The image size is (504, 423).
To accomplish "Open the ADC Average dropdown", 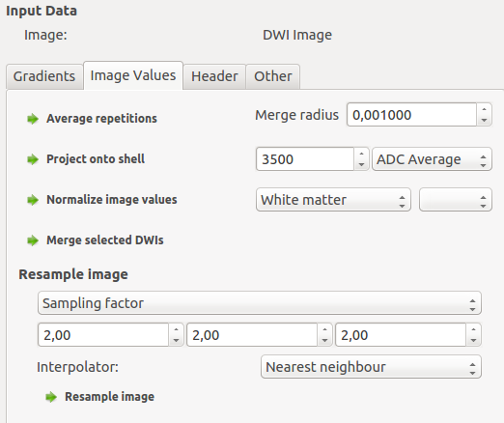I will 432,159.
